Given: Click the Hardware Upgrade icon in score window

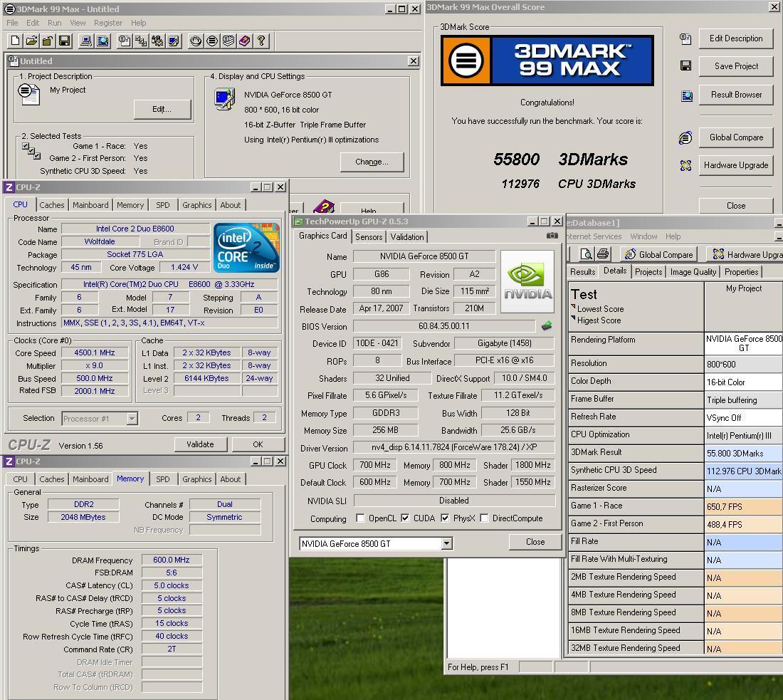Looking at the screenshot, I should click(x=686, y=165).
